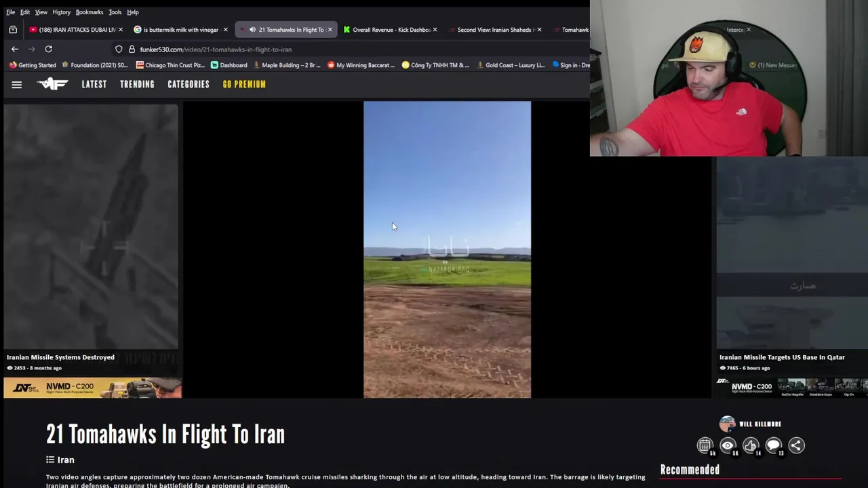Reload the current page
This screenshot has width=868, height=488.
(48, 49)
